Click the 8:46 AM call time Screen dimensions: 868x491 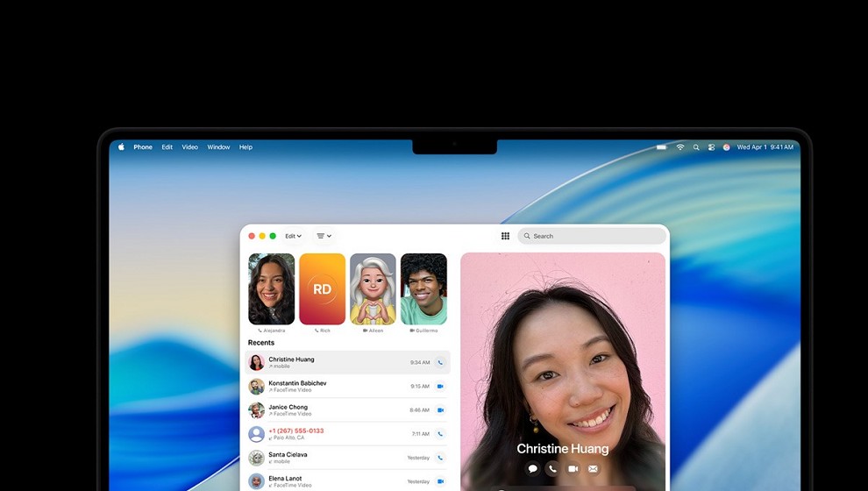coord(420,410)
